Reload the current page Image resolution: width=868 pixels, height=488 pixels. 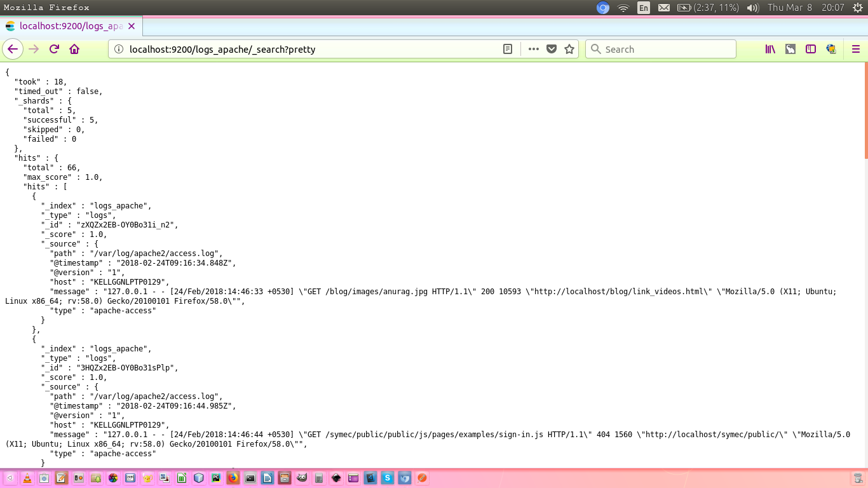pyautogui.click(x=54, y=49)
